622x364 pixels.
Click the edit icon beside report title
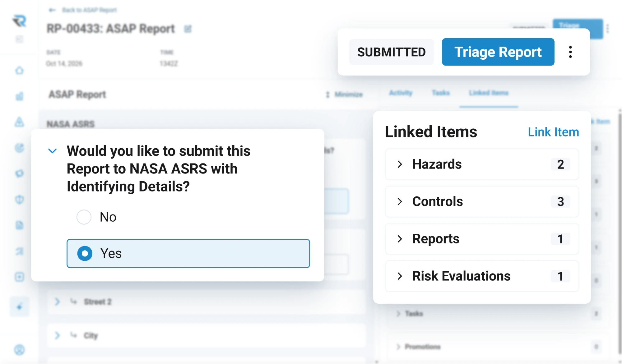(x=188, y=29)
